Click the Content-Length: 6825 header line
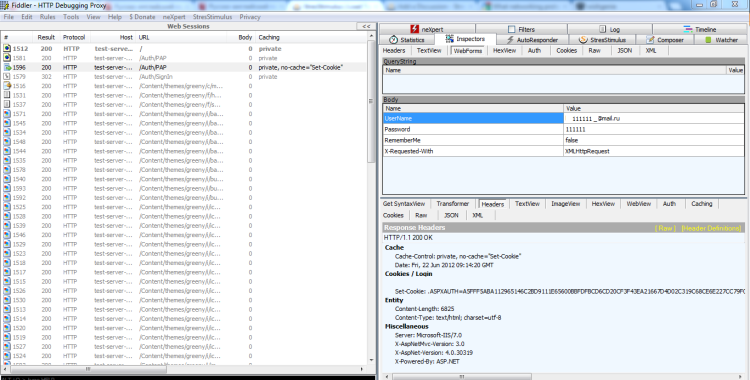 (424, 309)
